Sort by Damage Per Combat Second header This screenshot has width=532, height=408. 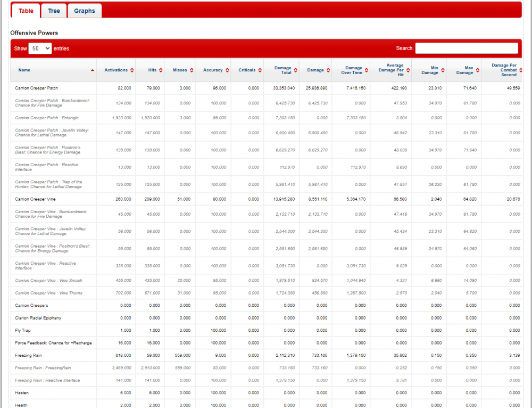pyautogui.click(x=504, y=70)
